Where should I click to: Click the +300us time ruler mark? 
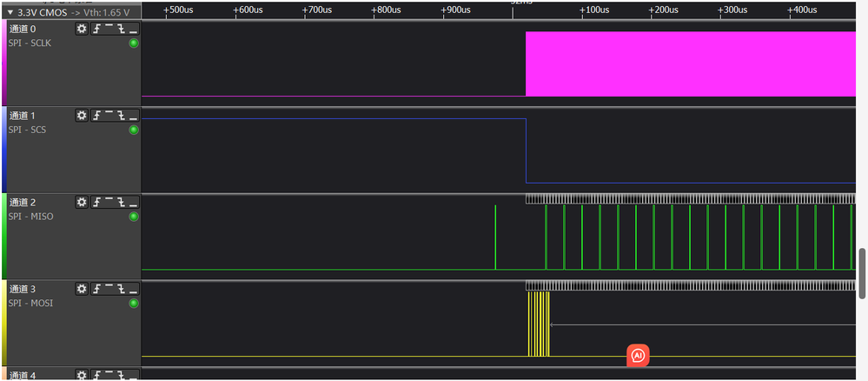coord(733,10)
